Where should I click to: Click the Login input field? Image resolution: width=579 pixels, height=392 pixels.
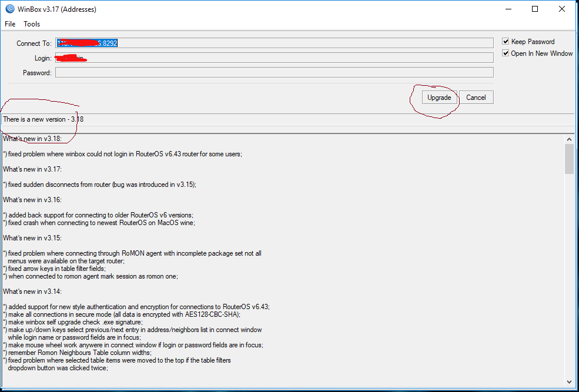[275, 58]
